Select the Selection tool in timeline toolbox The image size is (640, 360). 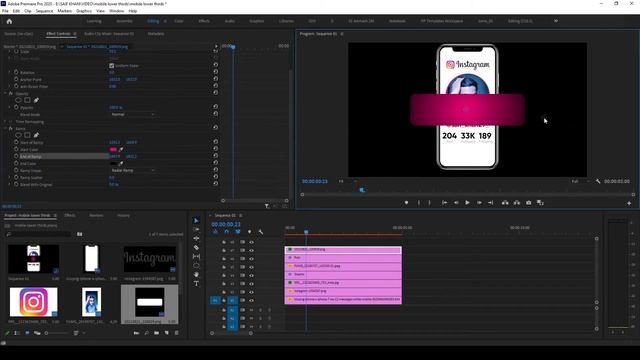tap(196, 220)
